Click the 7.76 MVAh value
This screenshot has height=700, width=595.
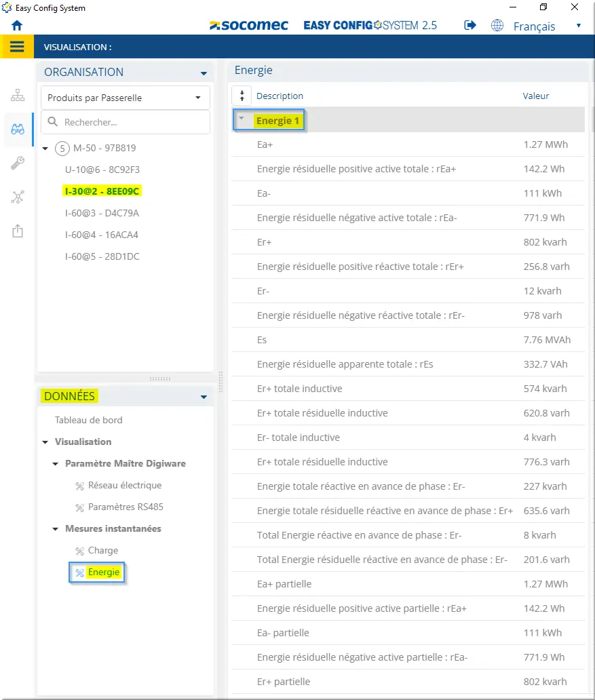coord(547,341)
